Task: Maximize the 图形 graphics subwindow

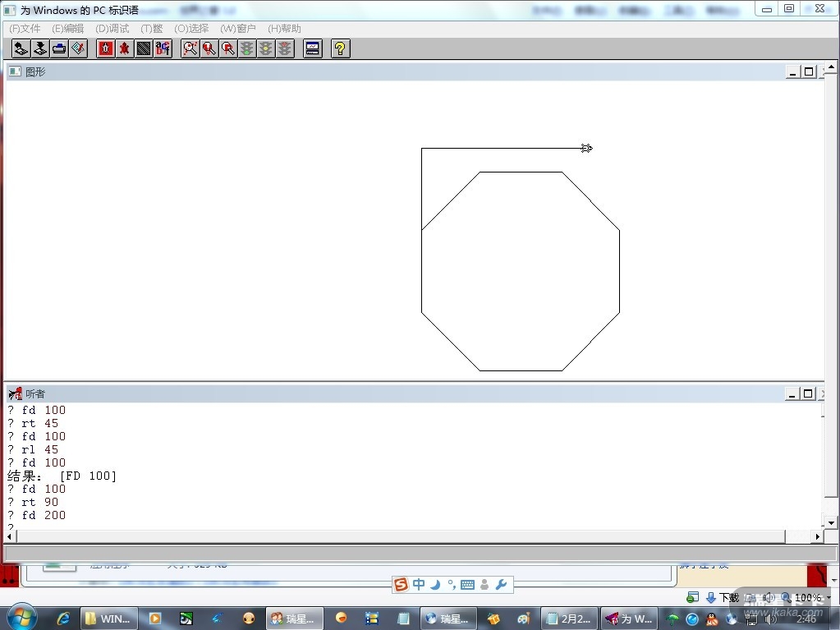Action: click(809, 72)
